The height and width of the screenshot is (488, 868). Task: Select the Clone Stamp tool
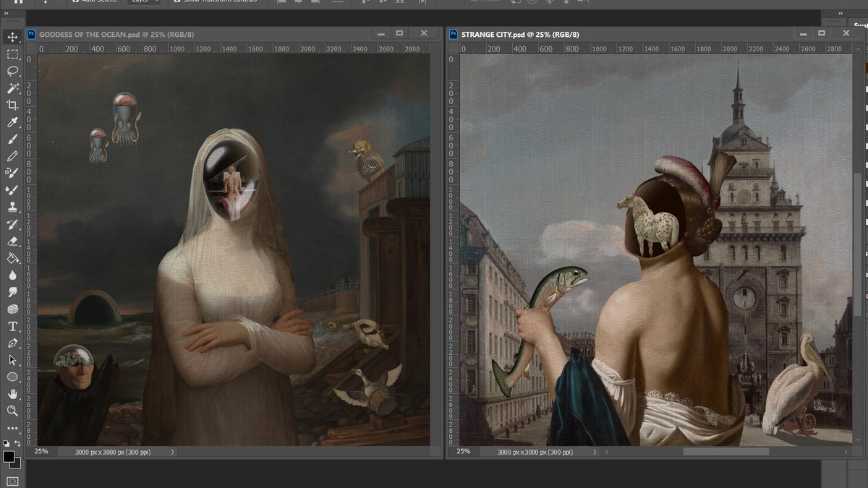[x=12, y=207]
